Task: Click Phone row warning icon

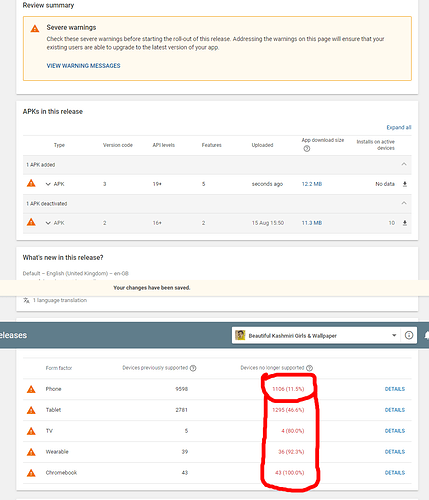Action: coord(31,389)
